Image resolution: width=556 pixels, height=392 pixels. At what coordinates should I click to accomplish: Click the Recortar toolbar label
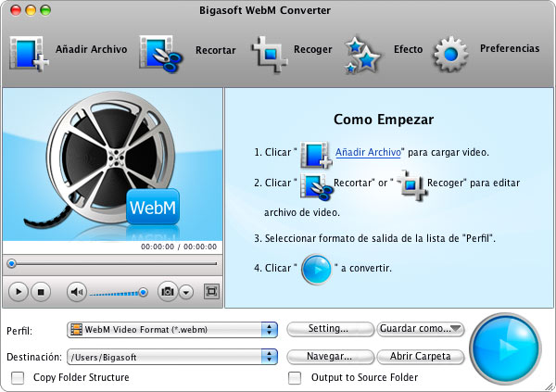[216, 50]
